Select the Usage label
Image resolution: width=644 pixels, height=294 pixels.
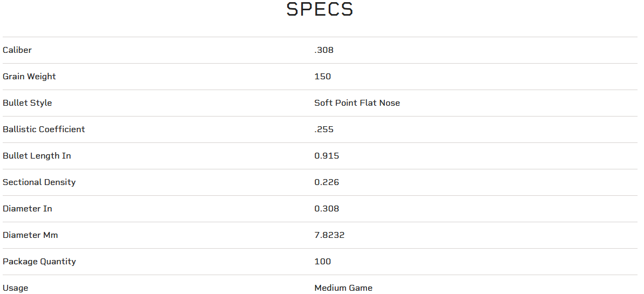pos(15,288)
